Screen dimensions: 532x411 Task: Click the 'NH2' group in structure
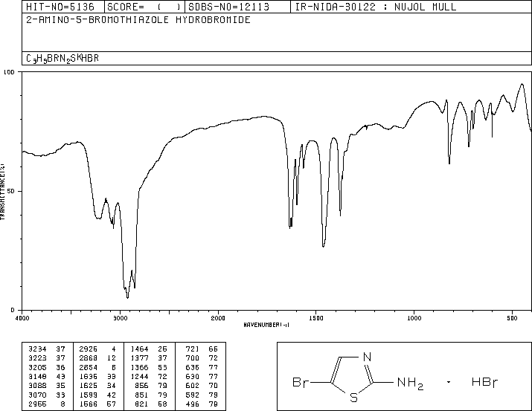(x=410, y=384)
